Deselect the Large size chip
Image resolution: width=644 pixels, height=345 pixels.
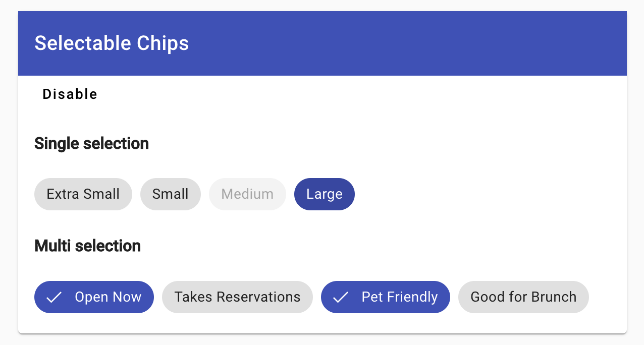click(324, 194)
